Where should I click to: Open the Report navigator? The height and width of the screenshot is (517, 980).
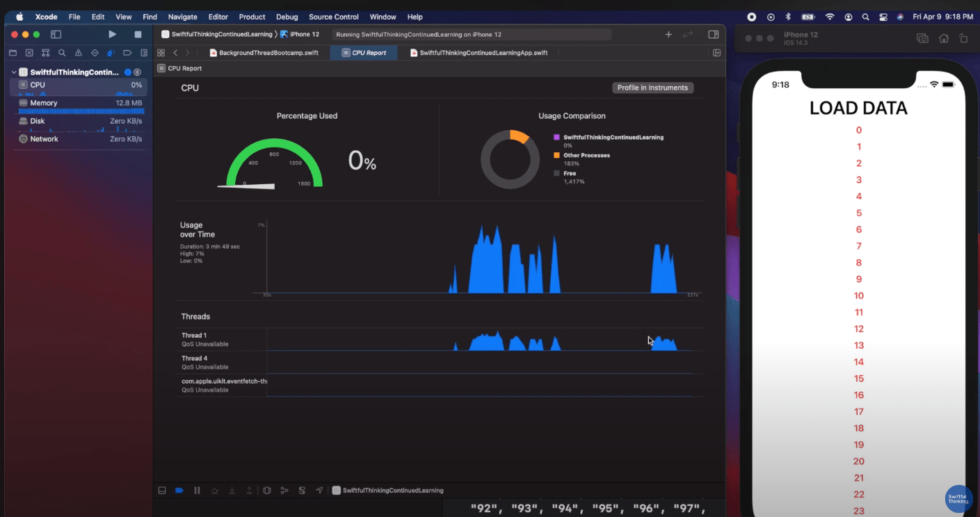[x=144, y=53]
